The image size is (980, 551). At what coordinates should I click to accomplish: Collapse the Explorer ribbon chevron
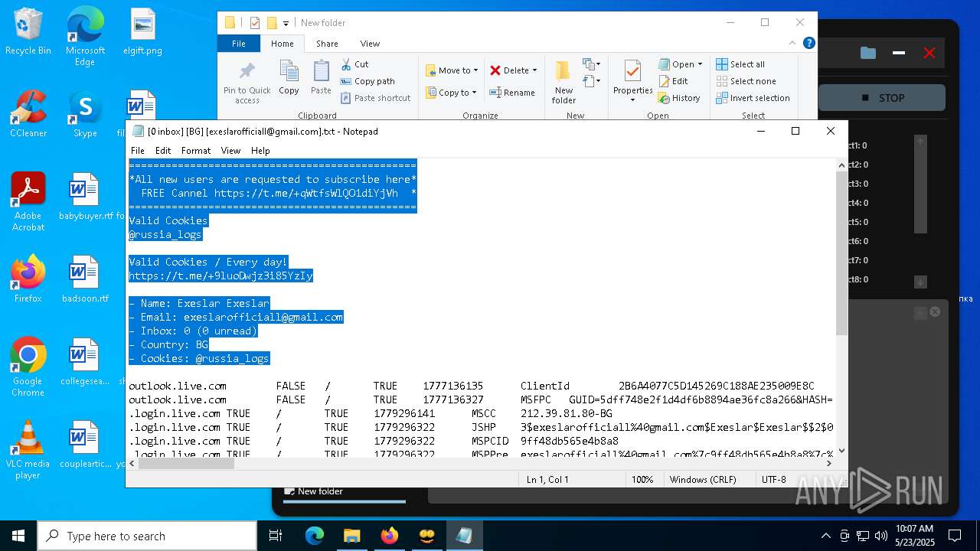point(792,43)
